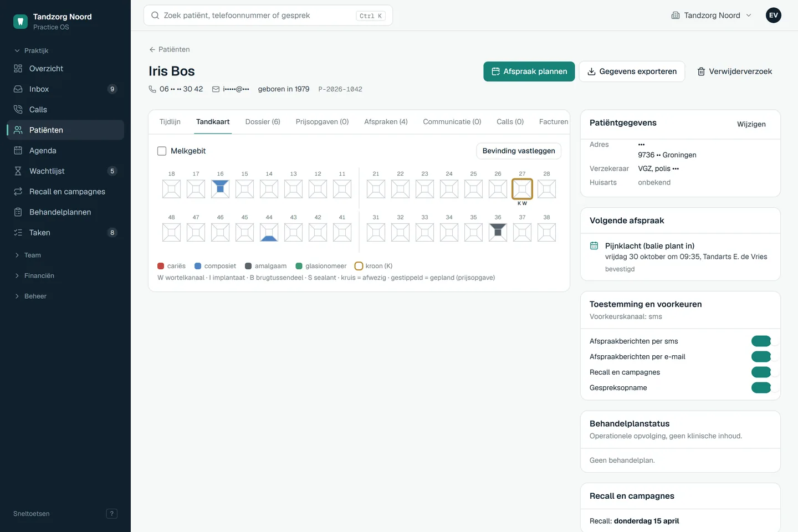Click the composiet blue legend swatch
The image size is (798, 532).
click(198, 266)
